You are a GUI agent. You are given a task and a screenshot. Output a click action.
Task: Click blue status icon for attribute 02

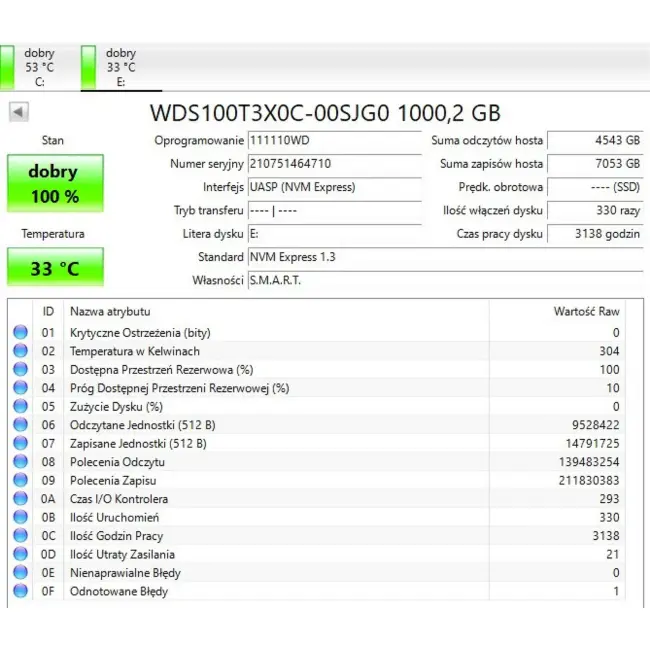(x=20, y=351)
